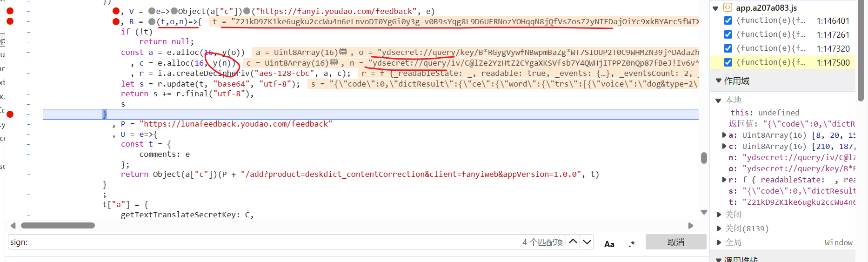Viewport: 868px width, 262px height.
Task: Select scope variable o ydsecret key value
Action: coord(799,168)
